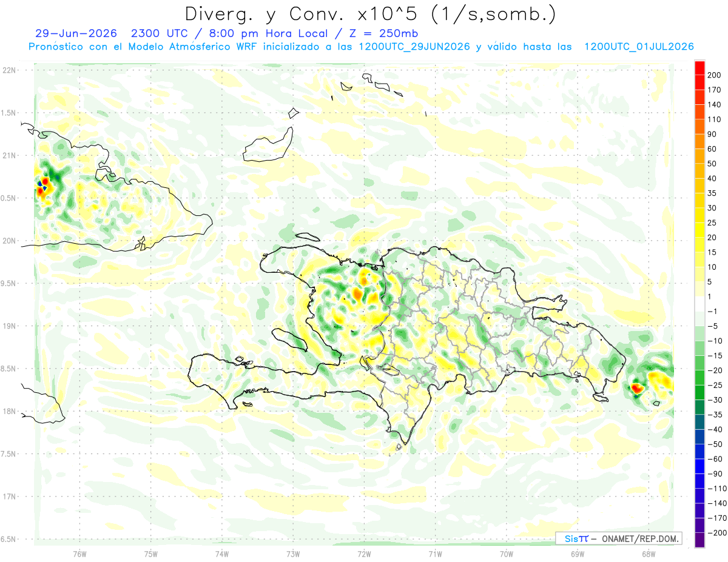Click the '9.5N' latitude label
Screen dimensions: 728x562
pyautogui.click(x=9, y=283)
